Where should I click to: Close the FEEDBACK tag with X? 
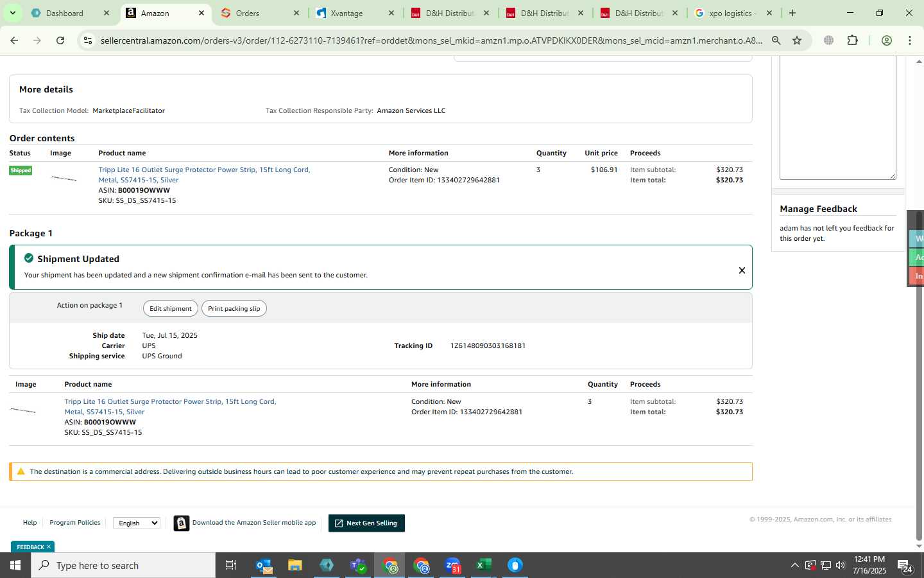click(x=49, y=547)
